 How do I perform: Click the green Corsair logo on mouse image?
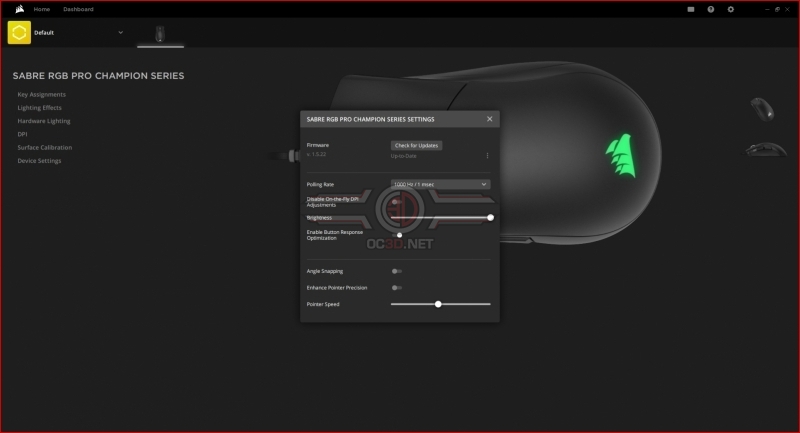(x=621, y=155)
